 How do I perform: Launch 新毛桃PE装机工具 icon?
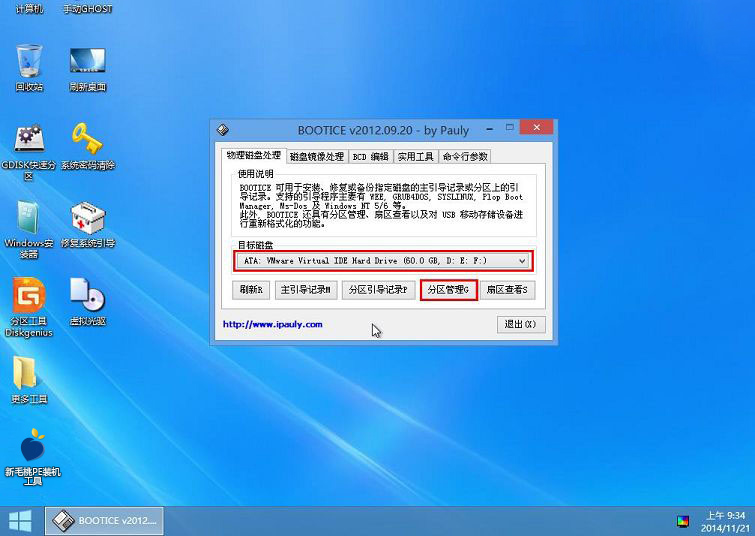click(x=33, y=457)
